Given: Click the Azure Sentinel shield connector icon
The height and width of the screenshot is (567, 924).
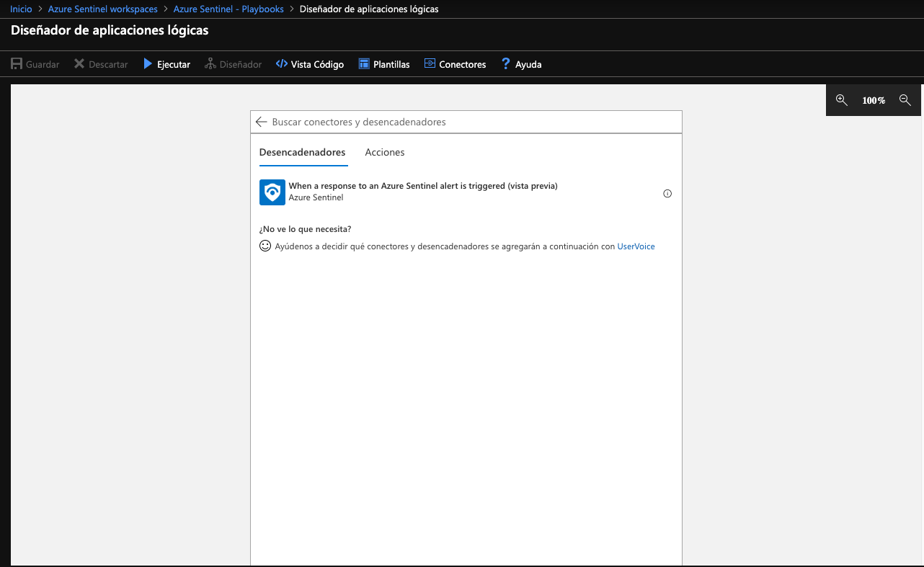Looking at the screenshot, I should (272, 192).
